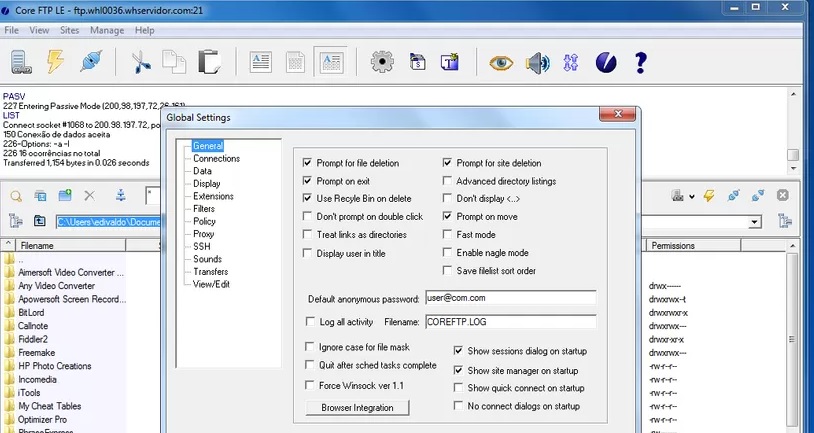Click the Quick Connect lightning icon
The image size is (814, 433).
(55, 62)
